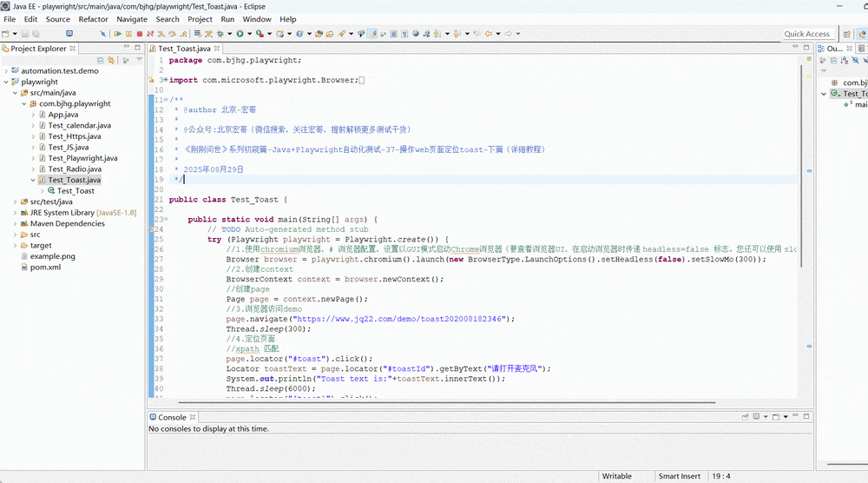Open the Run launch dropdown arrow

coord(250,33)
